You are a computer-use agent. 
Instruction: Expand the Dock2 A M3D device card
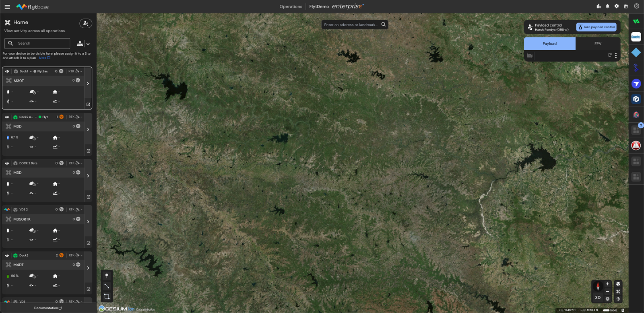pos(88,130)
